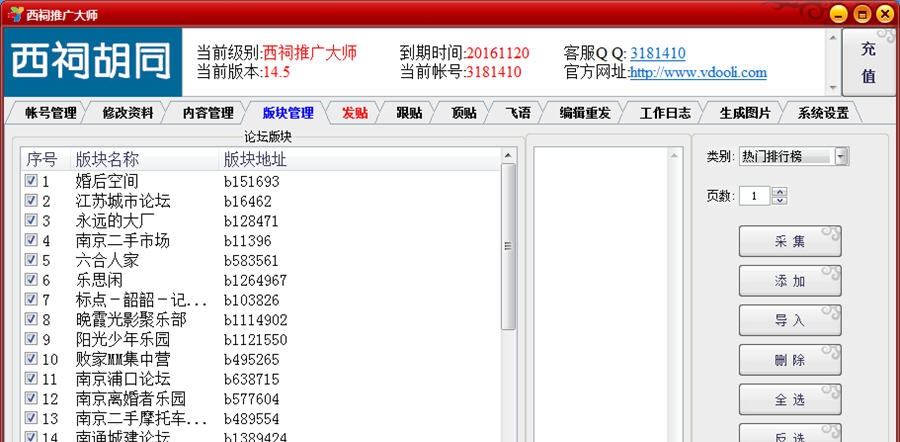Select the address cell b11396
The width and height of the screenshot is (900, 442).
coord(248,241)
